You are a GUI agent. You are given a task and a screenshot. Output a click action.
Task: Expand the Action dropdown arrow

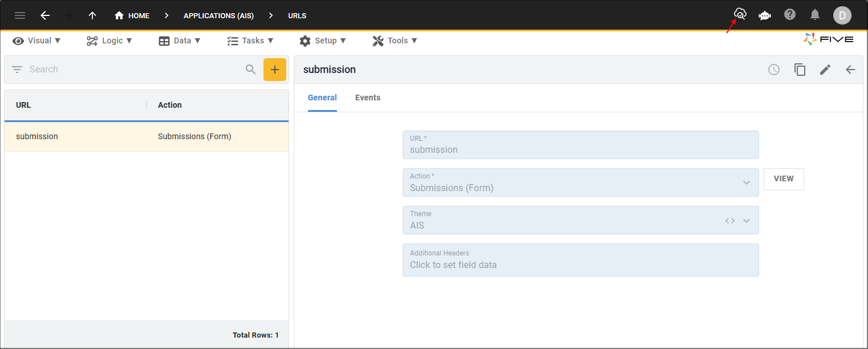coord(746,182)
